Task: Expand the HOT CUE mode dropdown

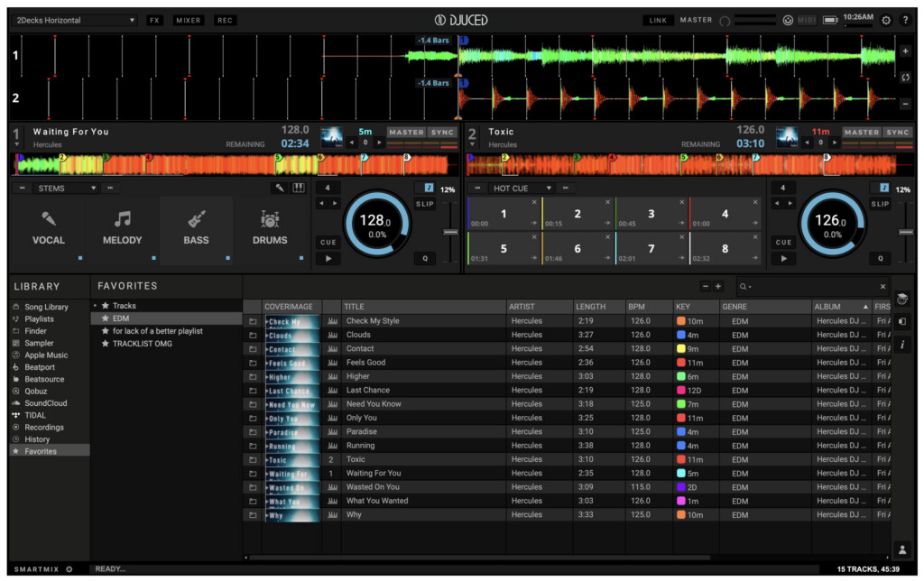Action: pos(521,188)
